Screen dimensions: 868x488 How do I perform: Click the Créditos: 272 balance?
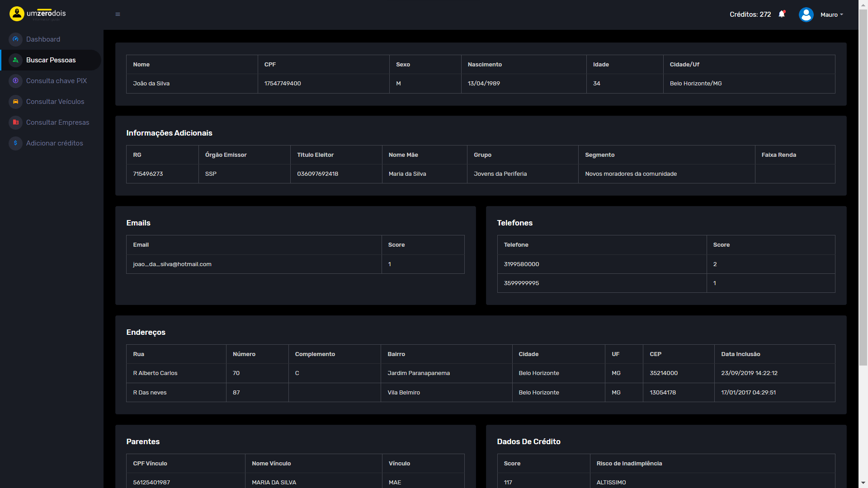pos(750,14)
